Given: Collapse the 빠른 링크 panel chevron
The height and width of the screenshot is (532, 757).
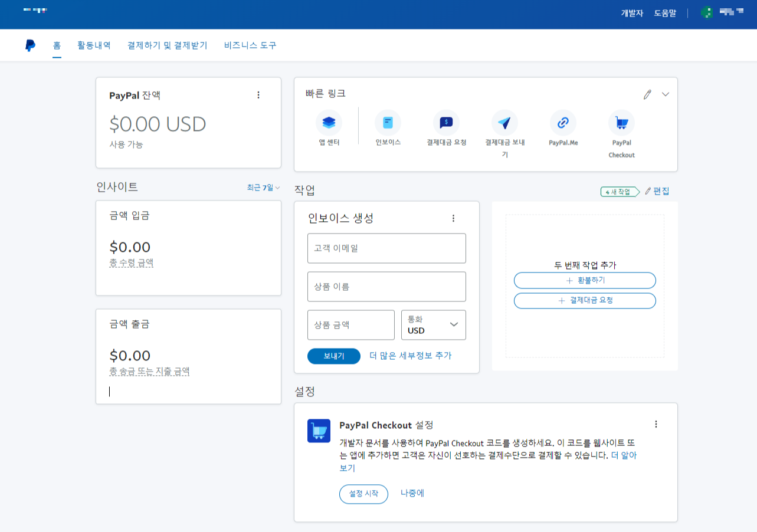Looking at the screenshot, I should coord(666,94).
